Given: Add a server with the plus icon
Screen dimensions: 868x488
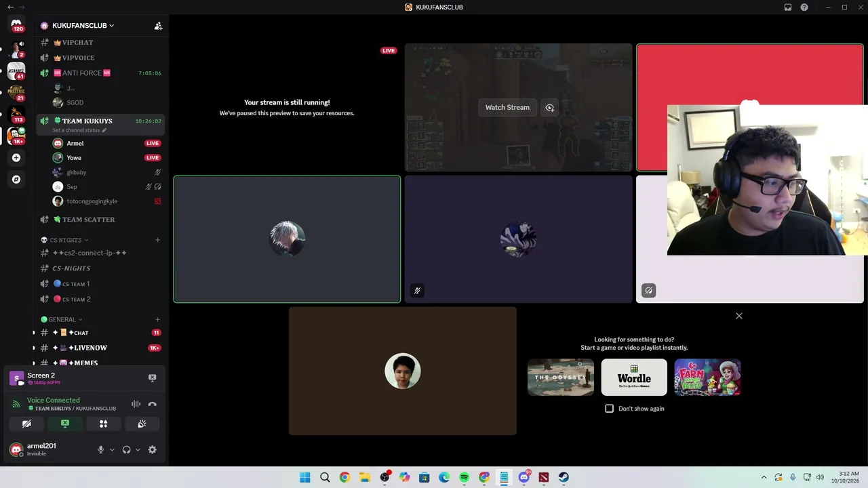Looking at the screenshot, I should [x=16, y=158].
